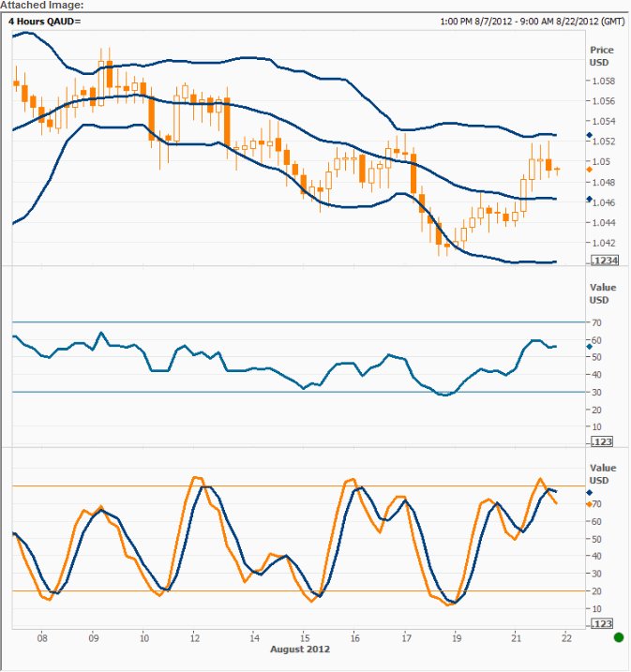Click the 15 date label on time axis
This screenshot has width=631, height=672.
305,638
